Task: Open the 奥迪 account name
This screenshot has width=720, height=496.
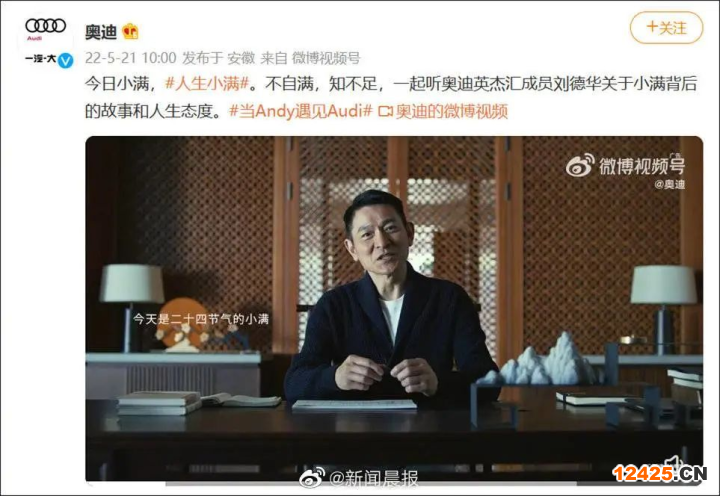Action: [x=101, y=32]
